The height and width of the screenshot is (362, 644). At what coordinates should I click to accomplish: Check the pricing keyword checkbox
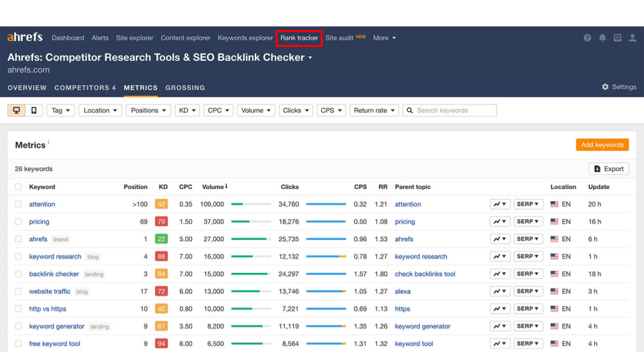18,222
